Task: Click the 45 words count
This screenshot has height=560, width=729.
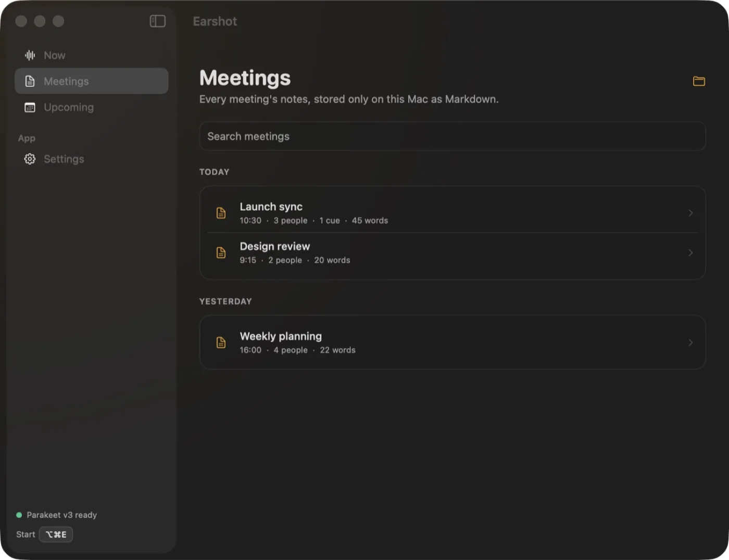Action: (x=370, y=221)
